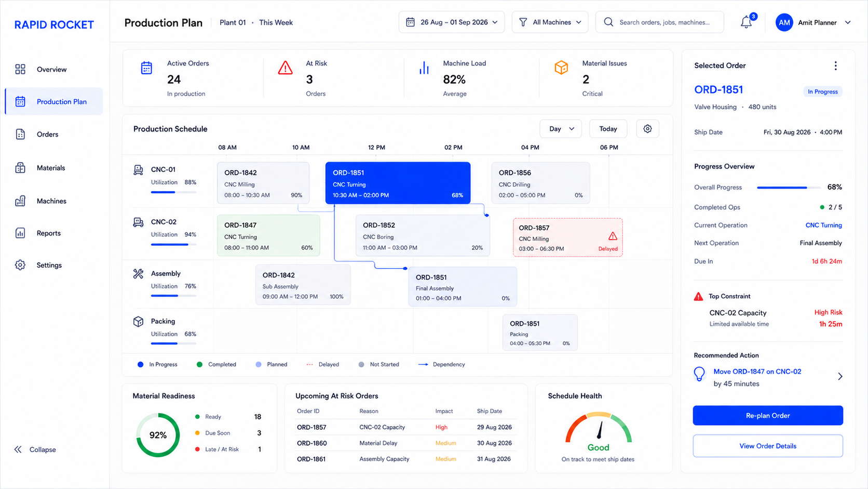Click the ORD-1860 at-risk row
The height and width of the screenshot is (489, 868).
tap(405, 443)
